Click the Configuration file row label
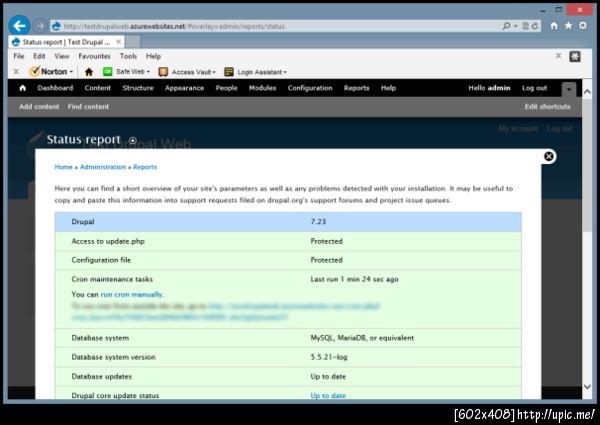This screenshot has width=600, height=425. click(101, 260)
